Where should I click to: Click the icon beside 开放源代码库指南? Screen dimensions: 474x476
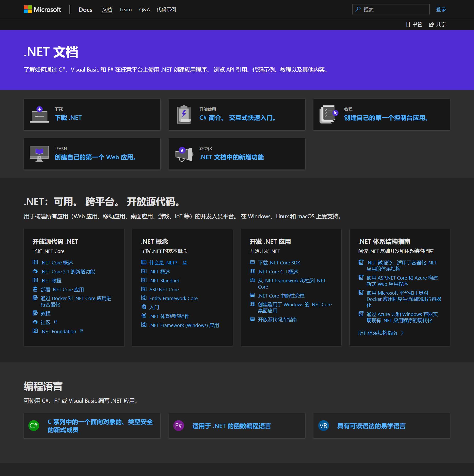click(x=252, y=319)
